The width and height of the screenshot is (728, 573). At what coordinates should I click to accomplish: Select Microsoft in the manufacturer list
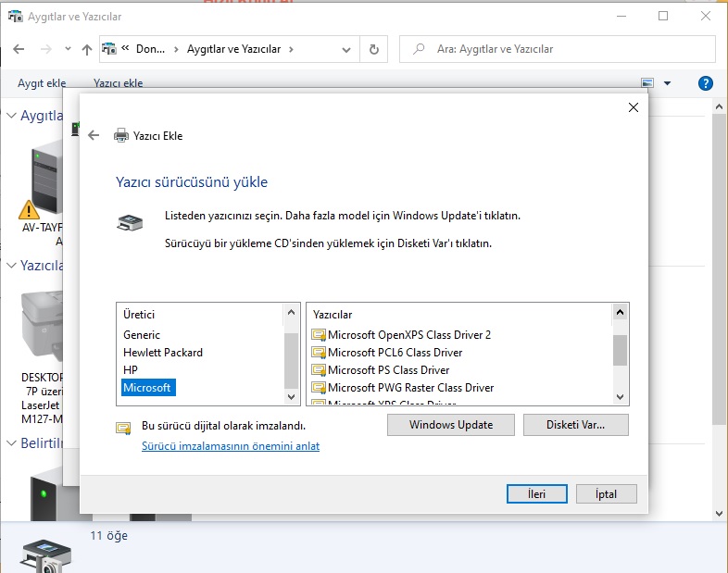coord(147,388)
